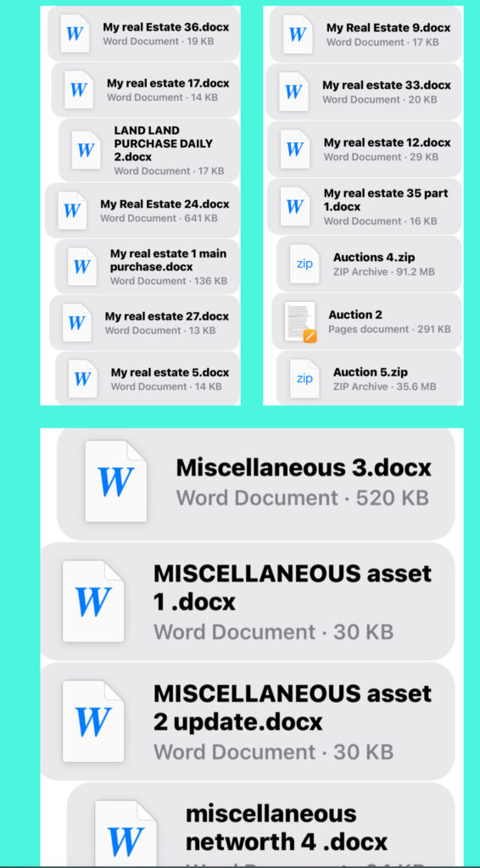Open My real estate 12.docx
This screenshot has width=480, height=868.
365,149
